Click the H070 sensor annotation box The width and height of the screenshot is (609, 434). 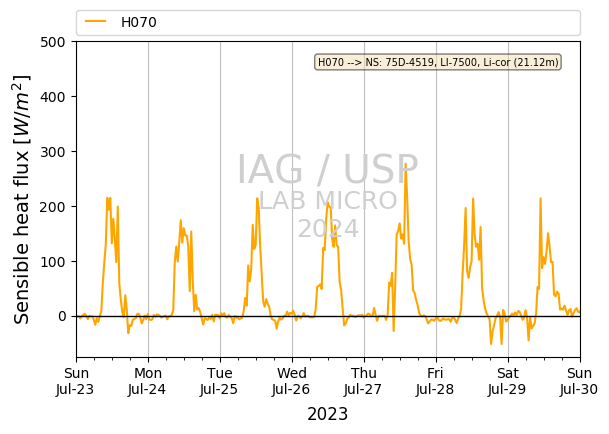438,62
